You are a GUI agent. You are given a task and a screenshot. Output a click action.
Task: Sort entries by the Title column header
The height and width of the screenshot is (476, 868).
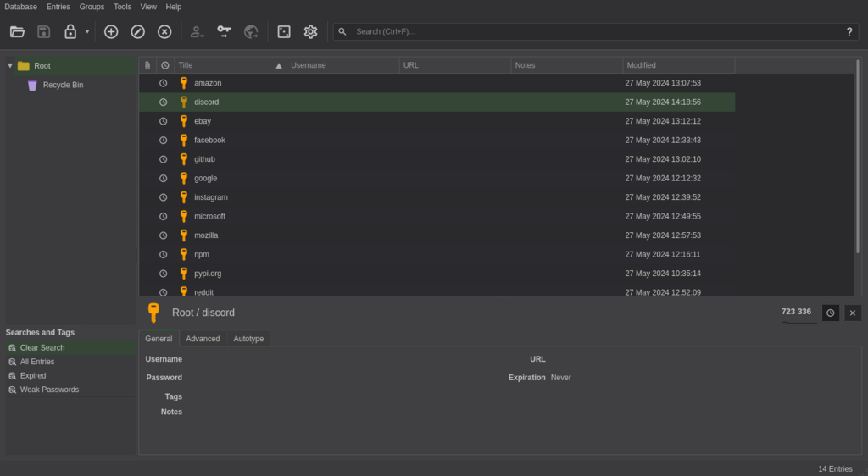point(231,65)
